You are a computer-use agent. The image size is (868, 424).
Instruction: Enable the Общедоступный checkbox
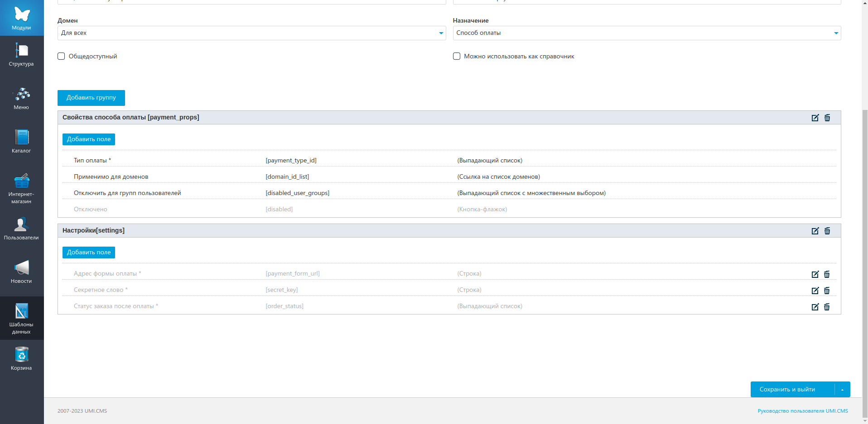click(61, 56)
